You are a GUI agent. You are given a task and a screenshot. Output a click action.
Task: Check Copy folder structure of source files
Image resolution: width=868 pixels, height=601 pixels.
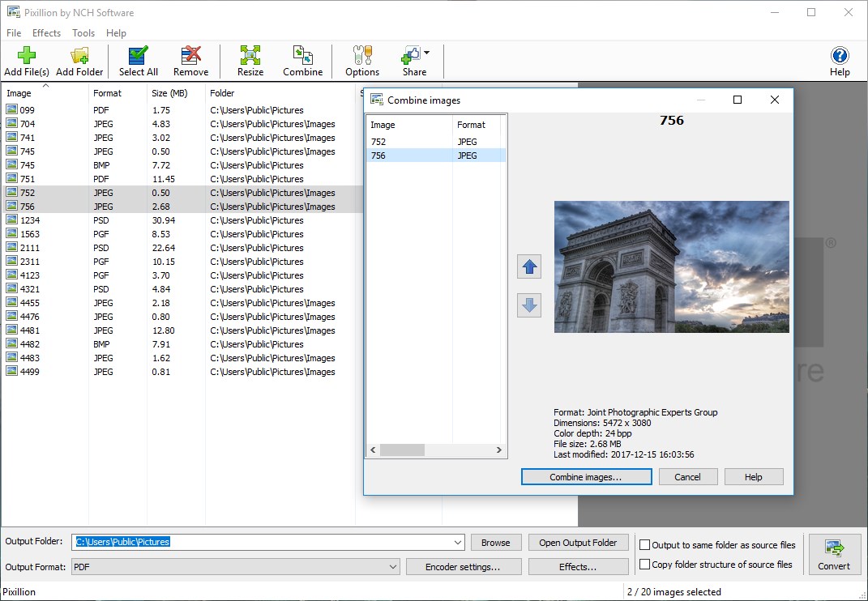(x=644, y=564)
